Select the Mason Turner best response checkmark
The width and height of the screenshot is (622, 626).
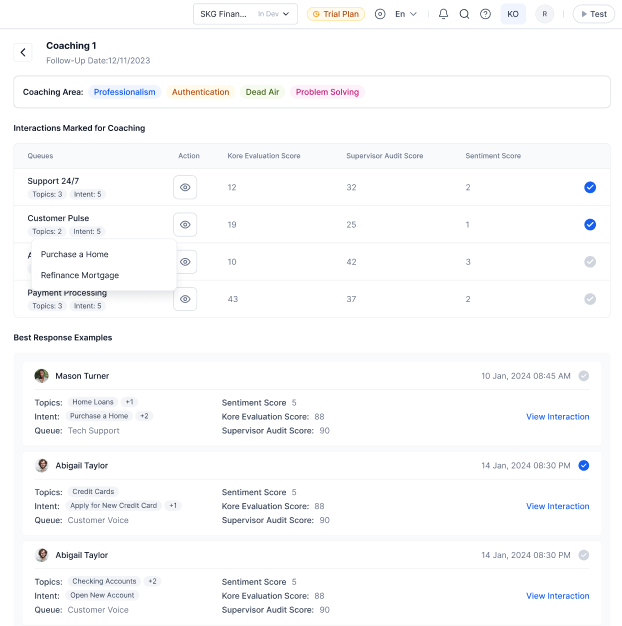(x=583, y=376)
